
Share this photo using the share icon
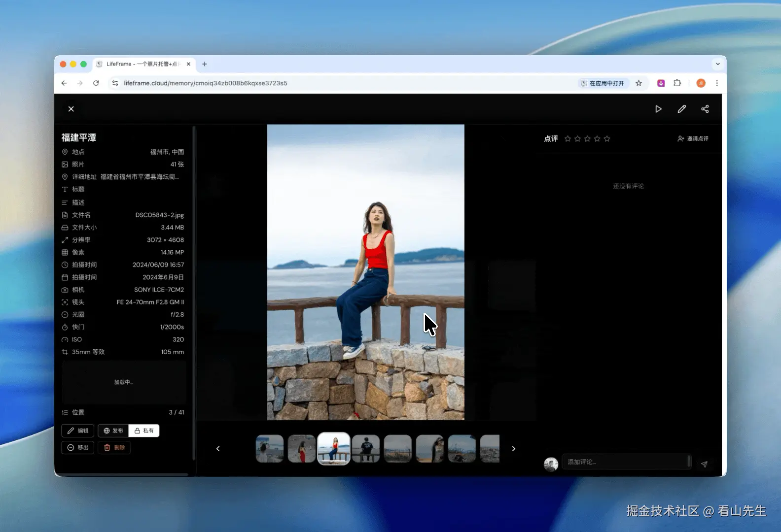705,109
